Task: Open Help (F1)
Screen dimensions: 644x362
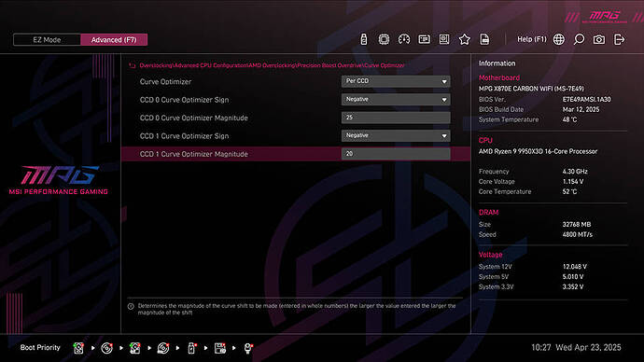Action: point(531,39)
